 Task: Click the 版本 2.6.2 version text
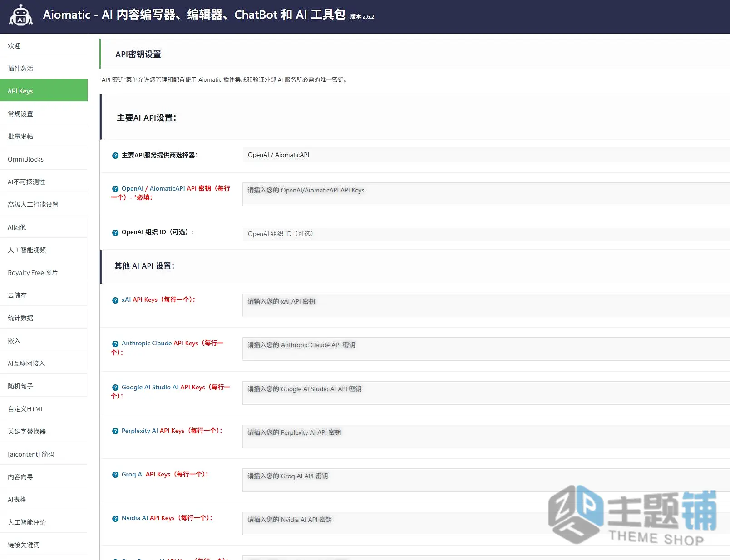(x=362, y=17)
